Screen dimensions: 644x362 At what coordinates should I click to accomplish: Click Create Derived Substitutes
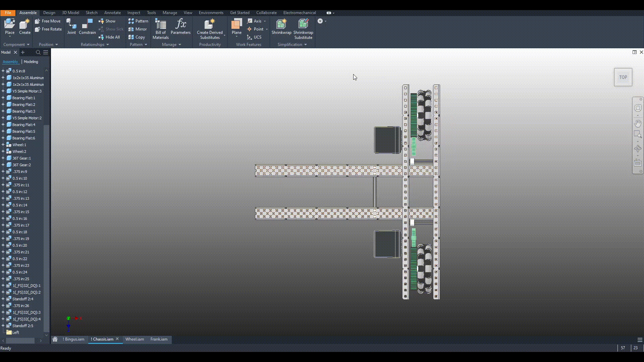210,29
